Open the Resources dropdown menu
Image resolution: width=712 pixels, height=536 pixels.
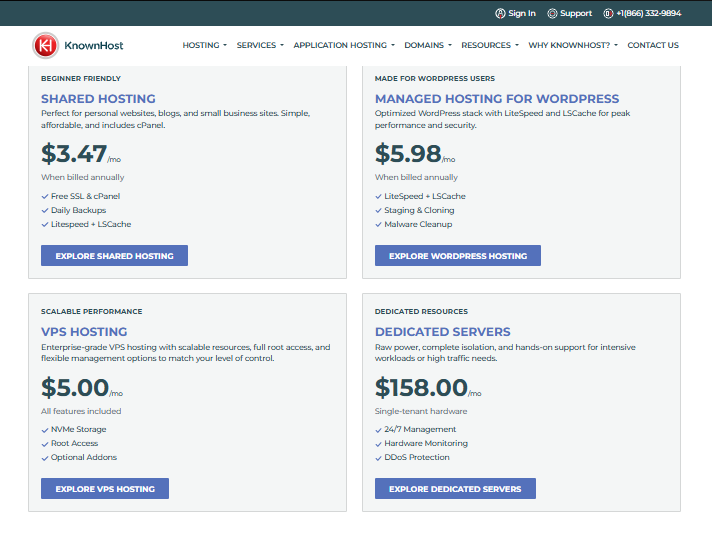(x=490, y=45)
